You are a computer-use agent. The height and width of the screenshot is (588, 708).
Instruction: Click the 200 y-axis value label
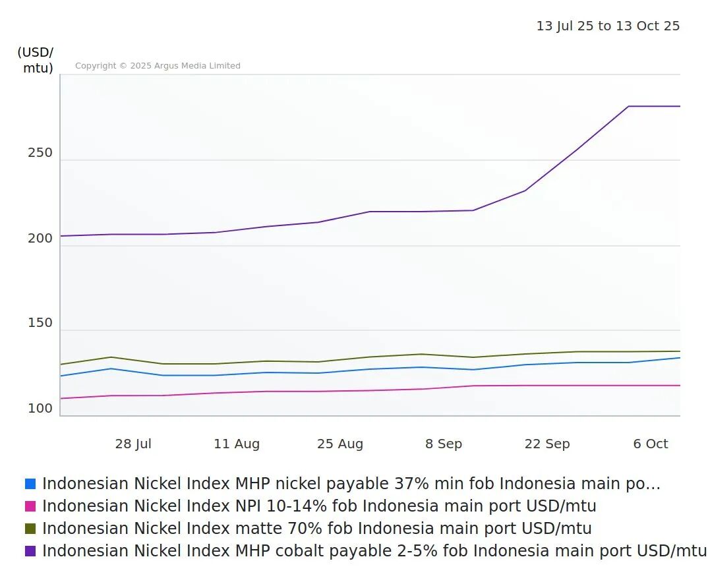click(x=40, y=239)
